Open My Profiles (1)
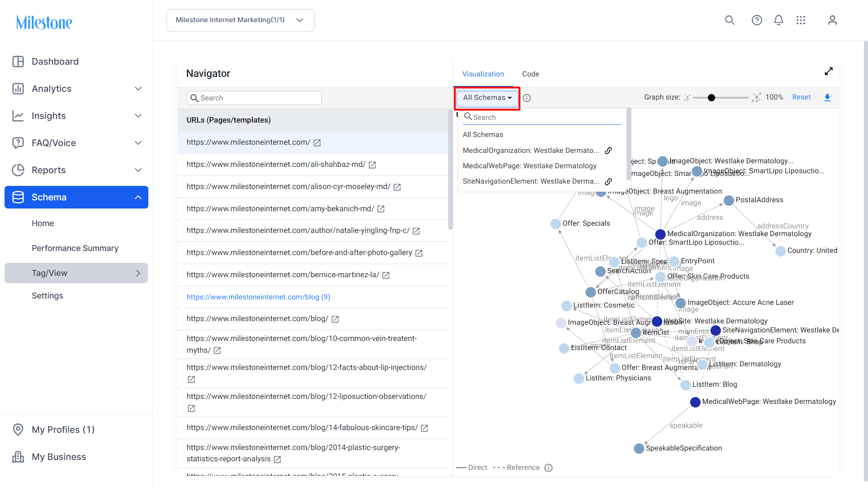The height and width of the screenshot is (488, 868). point(63,430)
